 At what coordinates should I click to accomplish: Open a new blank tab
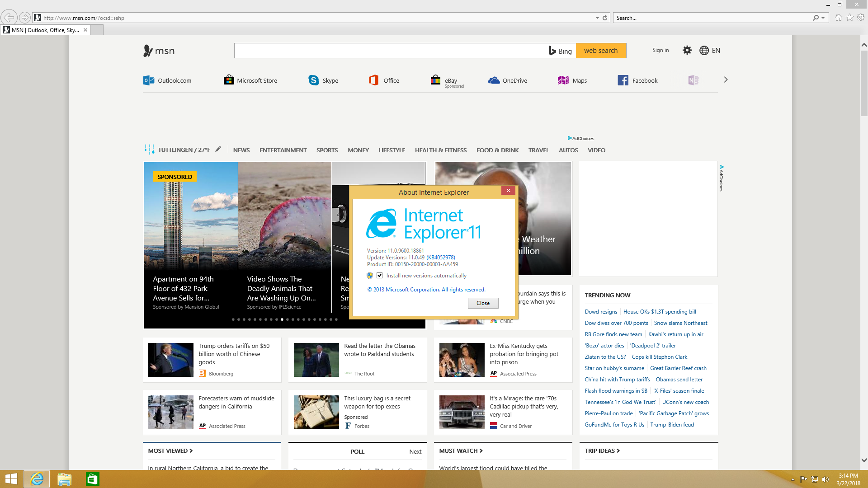[x=97, y=30]
